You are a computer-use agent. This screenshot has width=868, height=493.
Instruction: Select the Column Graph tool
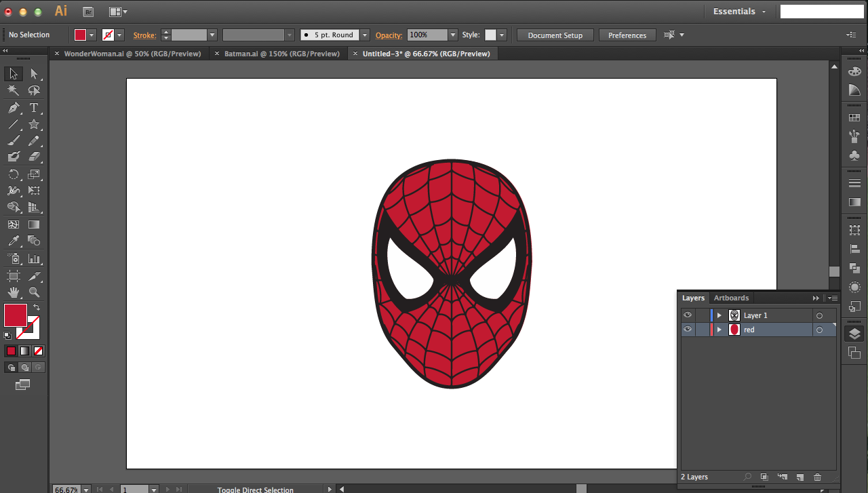point(34,258)
